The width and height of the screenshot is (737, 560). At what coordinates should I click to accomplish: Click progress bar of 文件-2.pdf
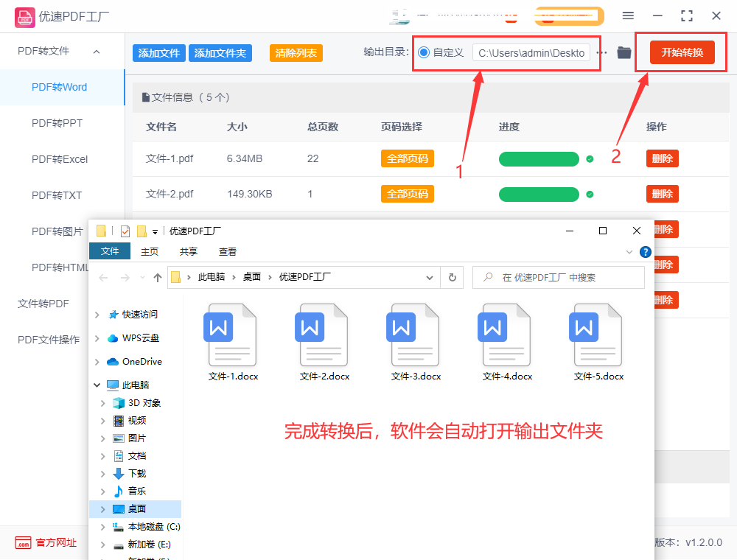pos(539,195)
